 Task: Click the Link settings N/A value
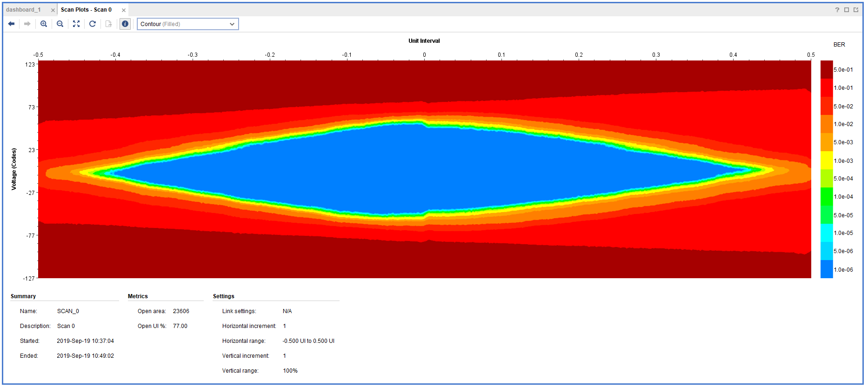click(287, 311)
